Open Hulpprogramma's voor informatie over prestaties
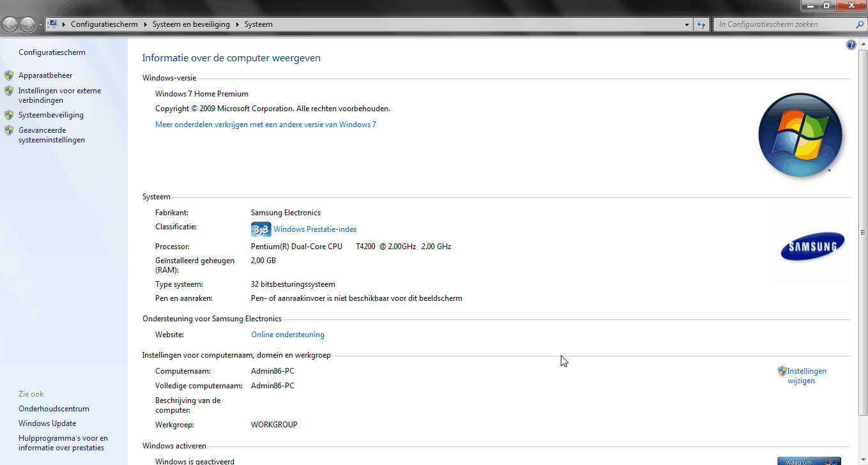This screenshot has width=868, height=465. (x=63, y=443)
